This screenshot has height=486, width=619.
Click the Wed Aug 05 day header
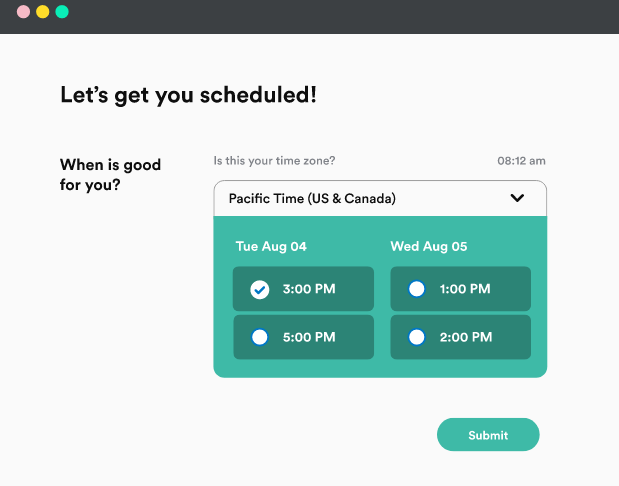[429, 246]
